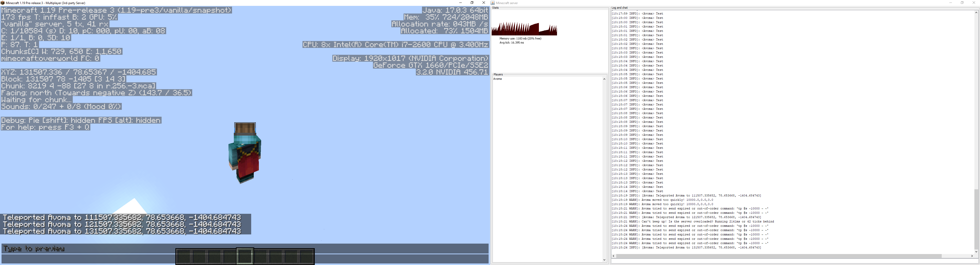Click the Java icon of Minecraft server window
980x265 pixels.
(x=493, y=3)
